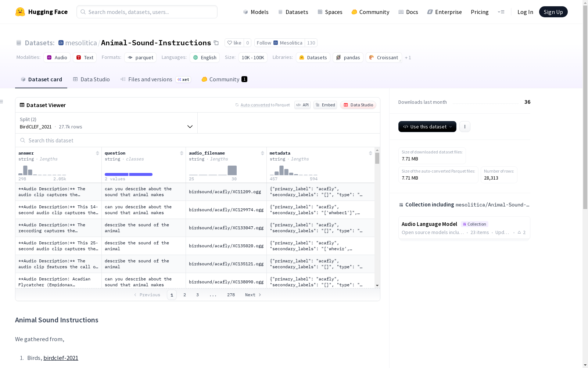Viewport: 588px width, 368px height.
Task: Click the like count showing 0
Action: 248,43
